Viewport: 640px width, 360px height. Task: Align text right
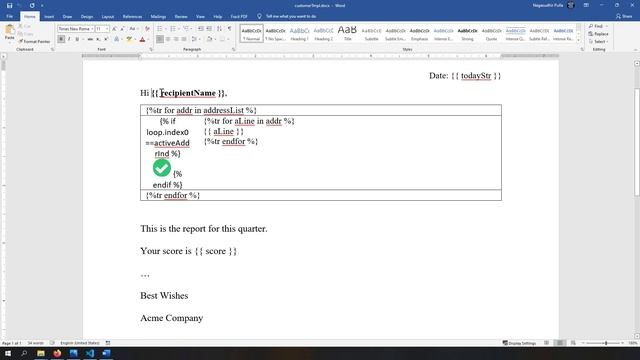tap(176, 39)
